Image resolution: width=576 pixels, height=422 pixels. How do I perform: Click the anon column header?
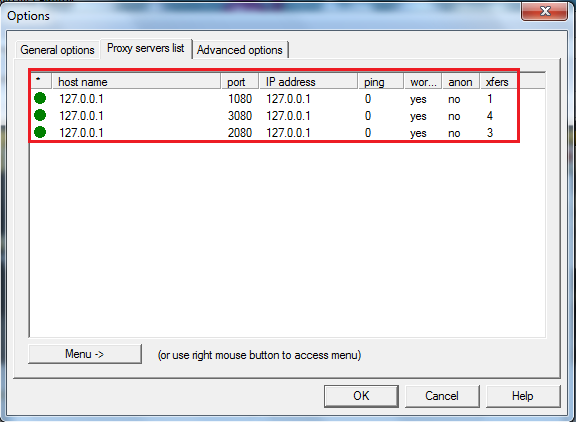(461, 82)
